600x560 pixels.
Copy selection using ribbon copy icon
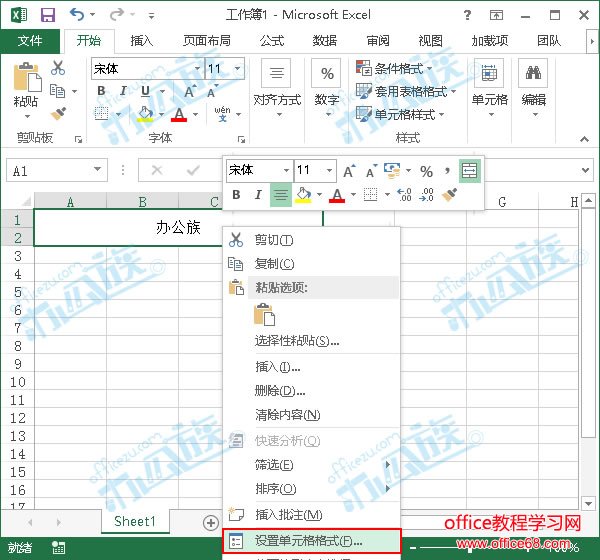(x=58, y=91)
